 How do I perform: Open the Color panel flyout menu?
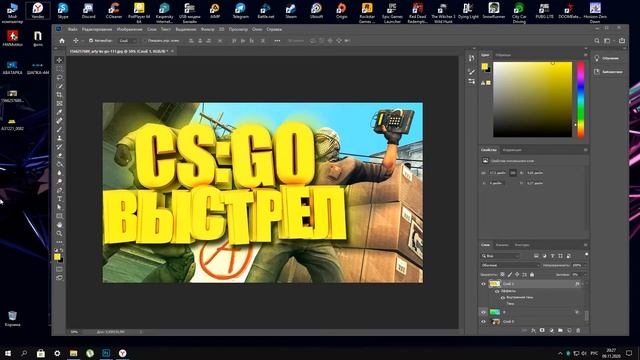click(x=585, y=55)
